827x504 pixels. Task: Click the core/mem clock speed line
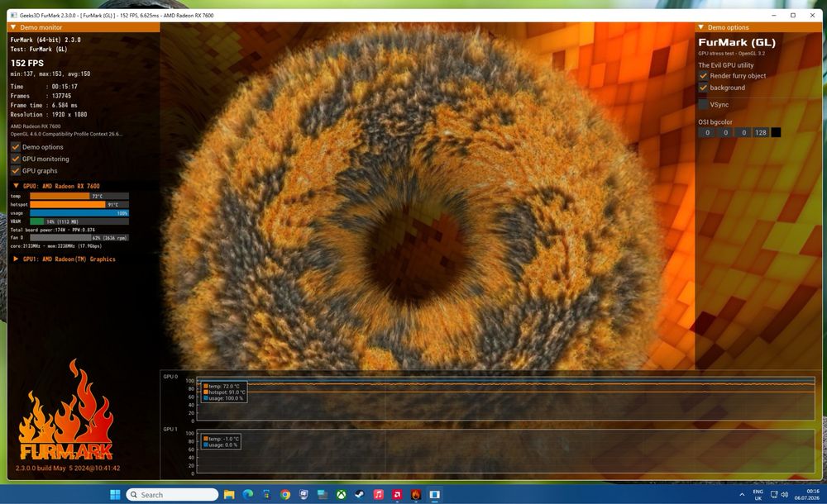point(56,245)
